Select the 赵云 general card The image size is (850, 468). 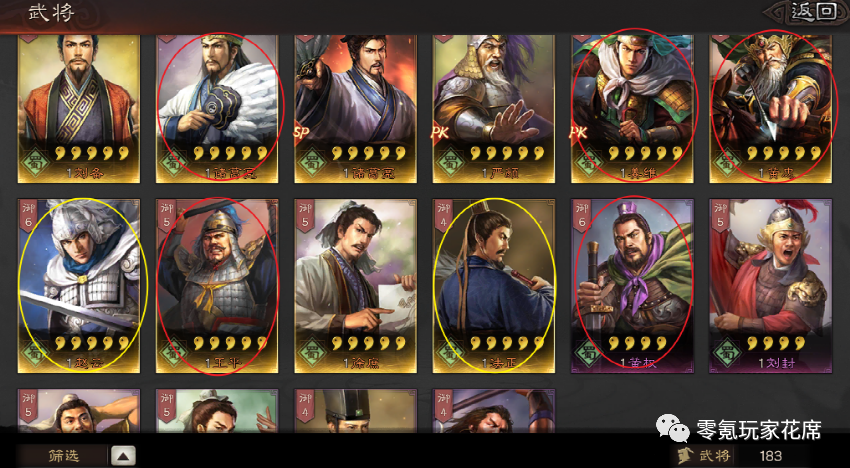click(x=79, y=286)
